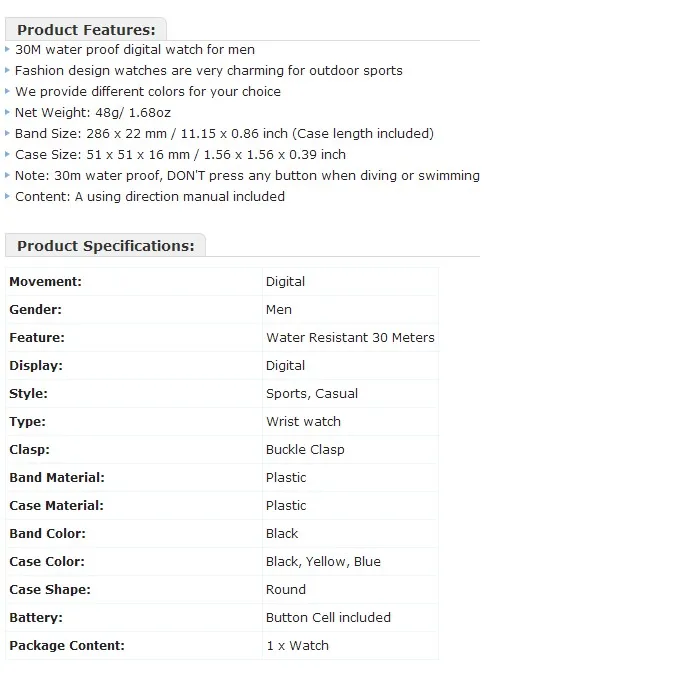Click the arrow bullet beside Fashion design watches
The height and width of the screenshot is (674, 682).
point(7,70)
